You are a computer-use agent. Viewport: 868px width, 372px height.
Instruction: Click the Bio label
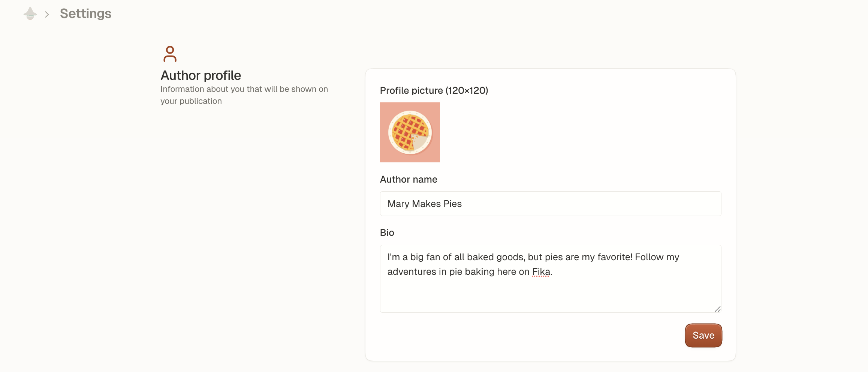coord(387,232)
